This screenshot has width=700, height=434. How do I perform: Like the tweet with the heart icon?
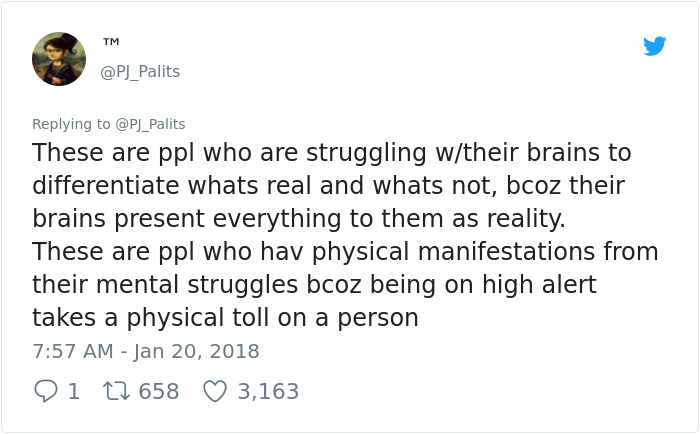[215, 391]
